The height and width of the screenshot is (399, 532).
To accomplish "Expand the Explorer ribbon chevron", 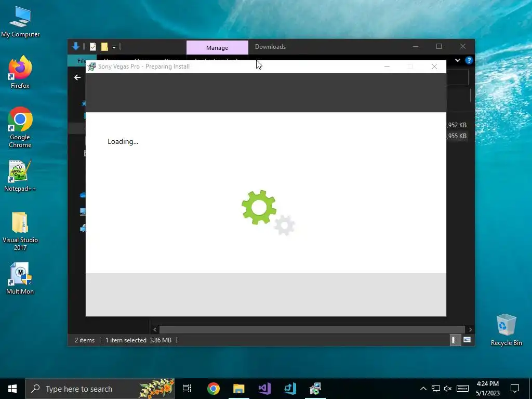I will 457,60.
